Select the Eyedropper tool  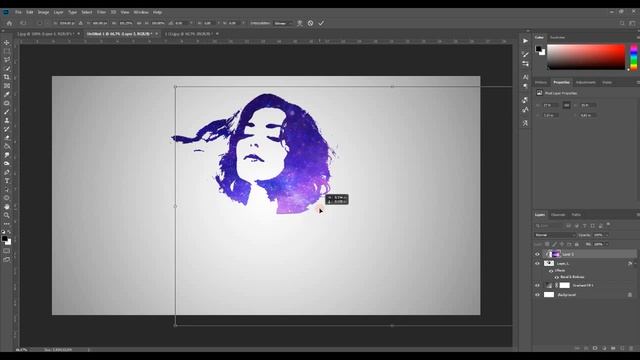click(7, 94)
